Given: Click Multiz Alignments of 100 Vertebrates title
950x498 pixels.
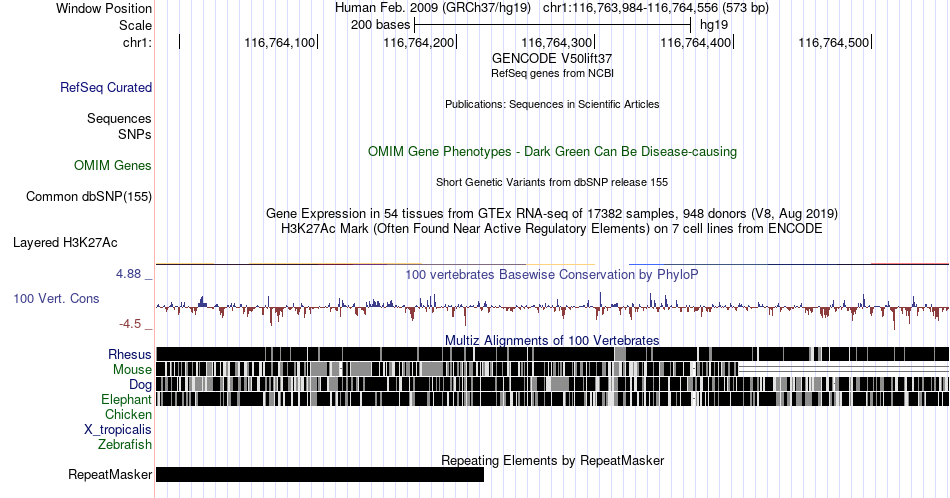Looking at the screenshot, I should click(552, 340).
